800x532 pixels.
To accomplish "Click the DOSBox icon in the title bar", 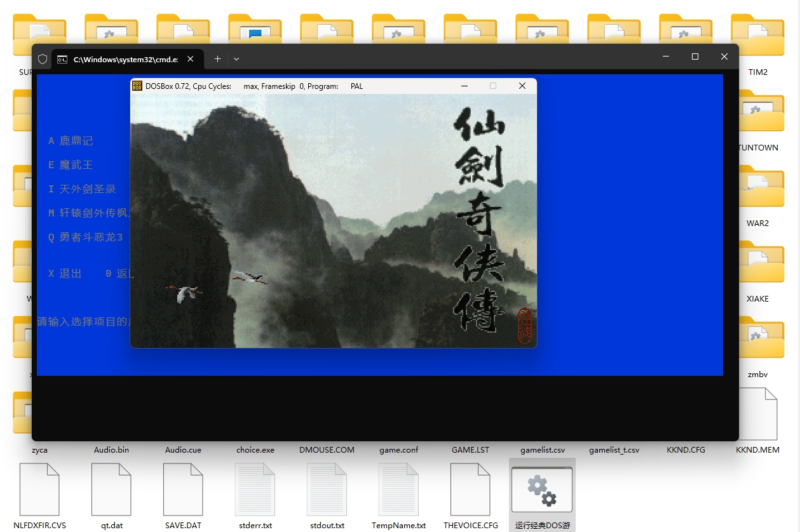I will coord(137,86).
